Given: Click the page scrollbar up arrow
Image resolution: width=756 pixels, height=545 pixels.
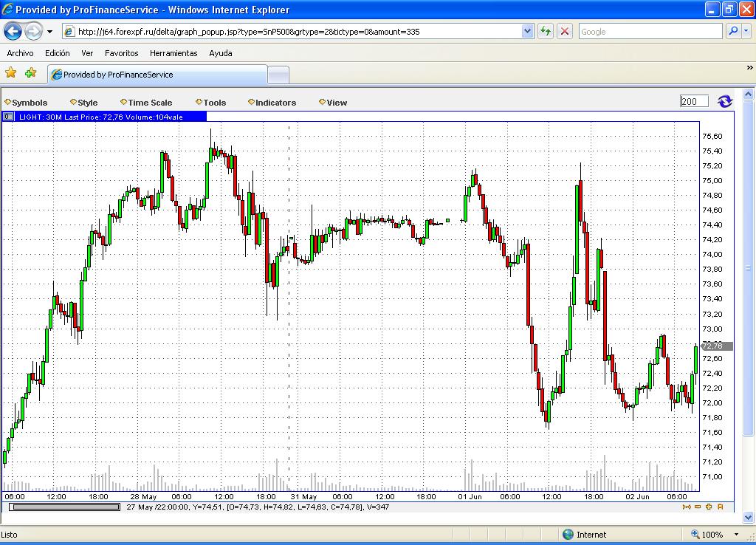Looking at the screenshot, I should [x=749, y=94].
